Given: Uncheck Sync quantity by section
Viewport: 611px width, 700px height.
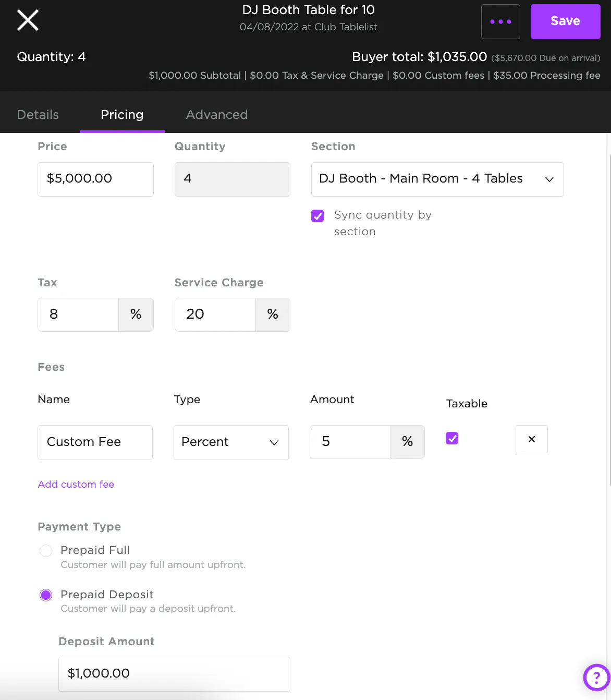Looking at the screenshot, I should pos(317,216).
